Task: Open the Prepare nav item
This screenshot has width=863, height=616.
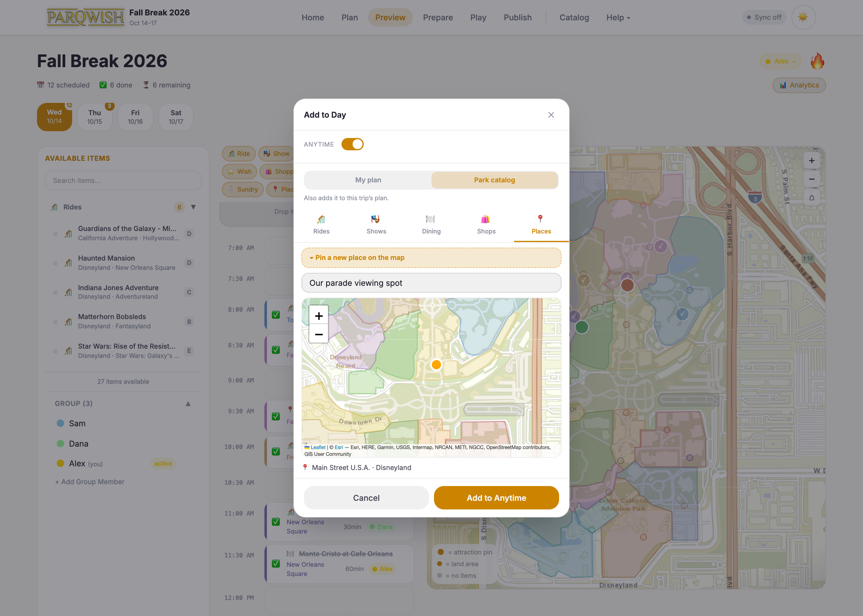Action: [x=438, y=18]
